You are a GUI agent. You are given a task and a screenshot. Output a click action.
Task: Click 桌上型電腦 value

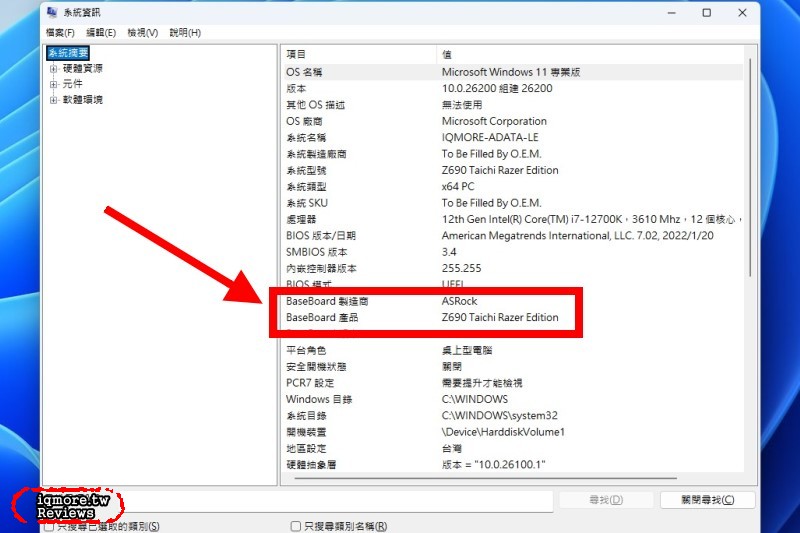[467, 350]
